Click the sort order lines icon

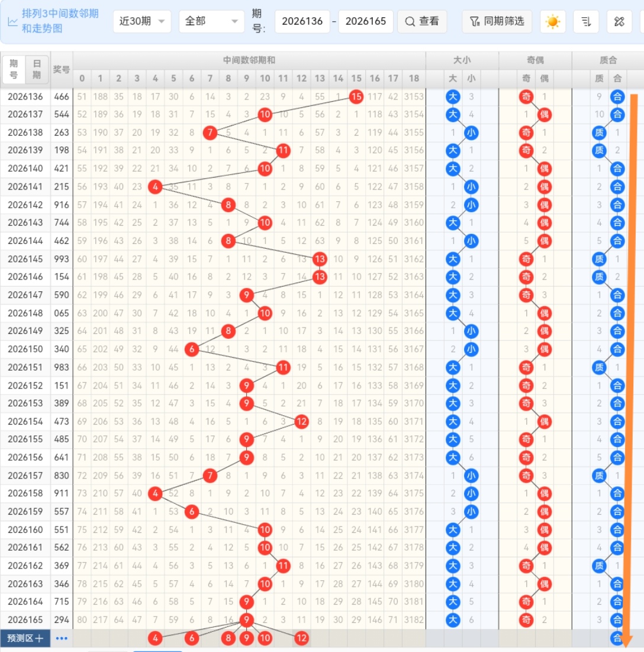point(586,22)
